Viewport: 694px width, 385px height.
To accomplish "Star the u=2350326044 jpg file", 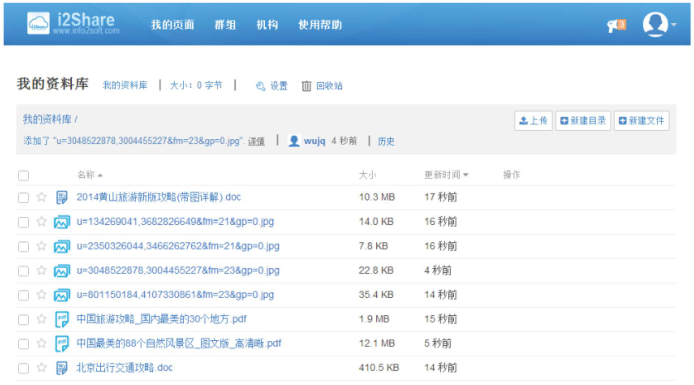I will (42, 246).
